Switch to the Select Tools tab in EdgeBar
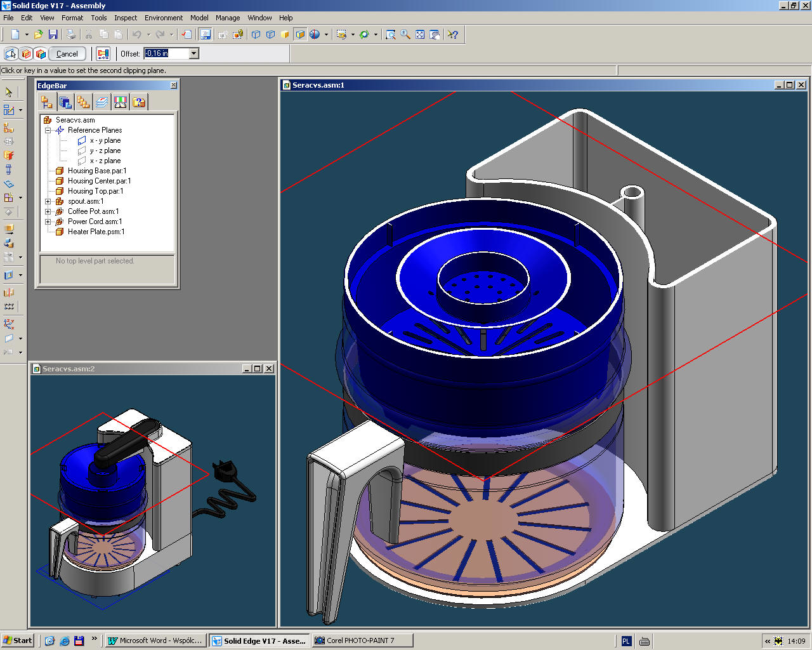The height and width of the screenshot is (650, 812). pos(138,102)
